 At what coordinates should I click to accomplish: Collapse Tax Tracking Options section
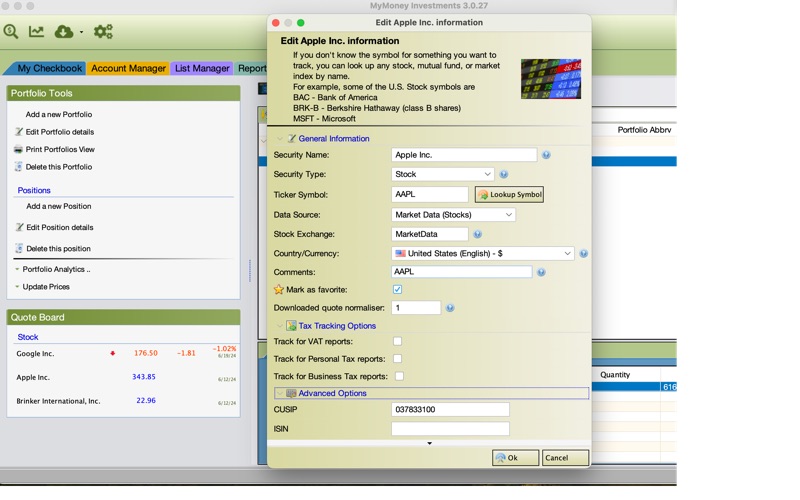coord(280,326)
